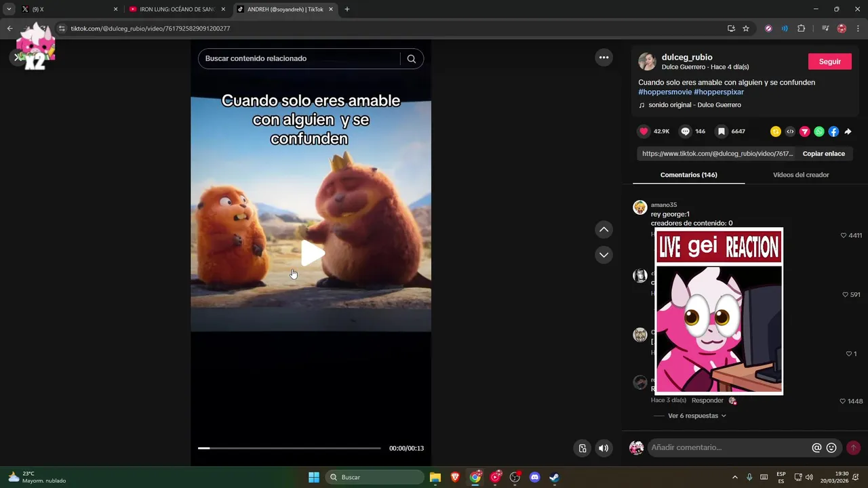Send to friends via red paper-plane icon
Viewport: 868px width, 488px height.
click(x=804, y=131)
